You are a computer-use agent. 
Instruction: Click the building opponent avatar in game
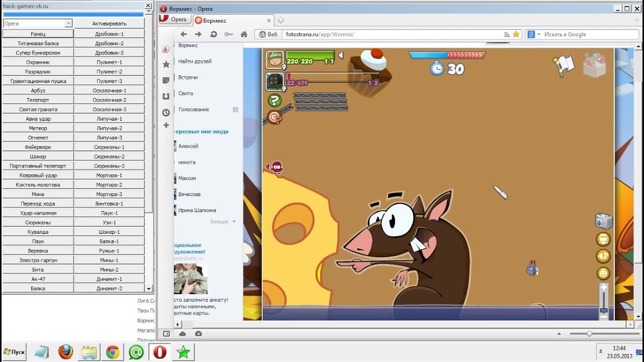pyautogui.click(x=275, y=81)
